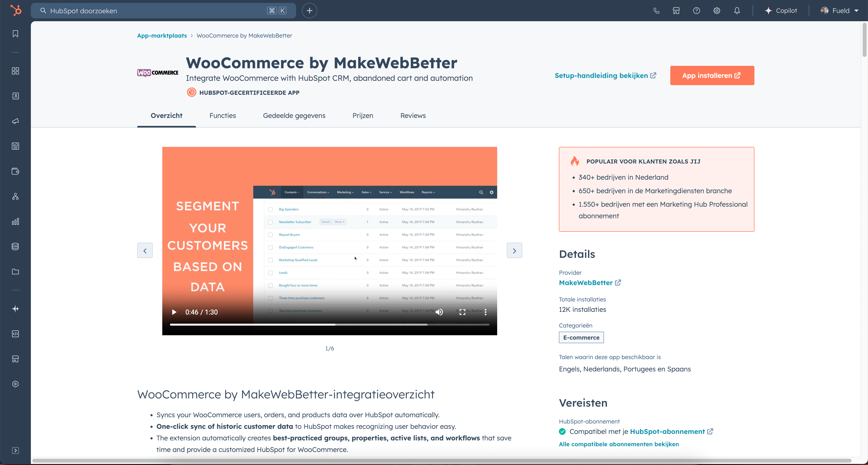Open Reporting bar chart icon in sidebar

click(15, 221)
